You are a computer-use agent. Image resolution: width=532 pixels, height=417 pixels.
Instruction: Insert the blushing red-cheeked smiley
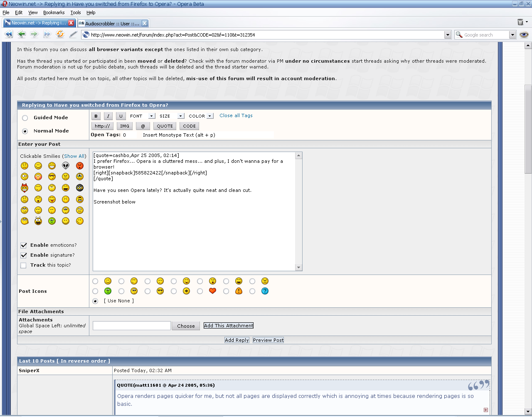pos(38,177)
